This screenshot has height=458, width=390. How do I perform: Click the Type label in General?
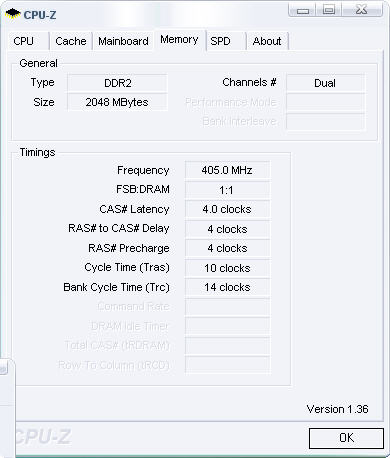(42, 83)
